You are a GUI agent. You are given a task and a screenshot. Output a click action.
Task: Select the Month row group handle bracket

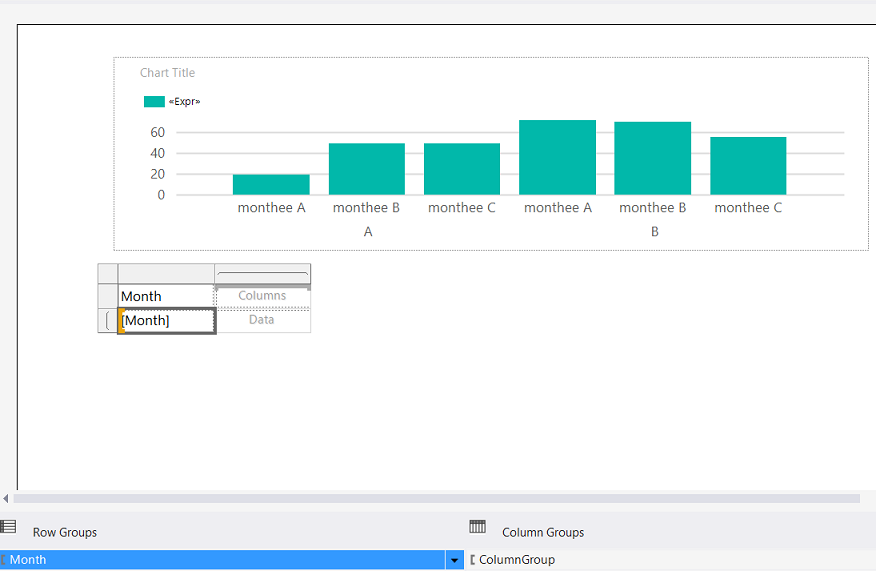click(x=108, y=321)
